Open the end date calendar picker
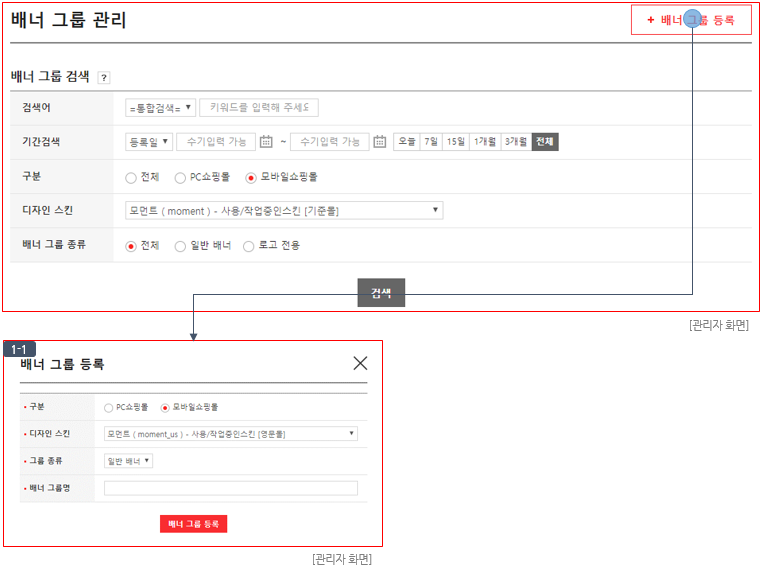This screenshot has width=763, height=572. coord(380,142)
